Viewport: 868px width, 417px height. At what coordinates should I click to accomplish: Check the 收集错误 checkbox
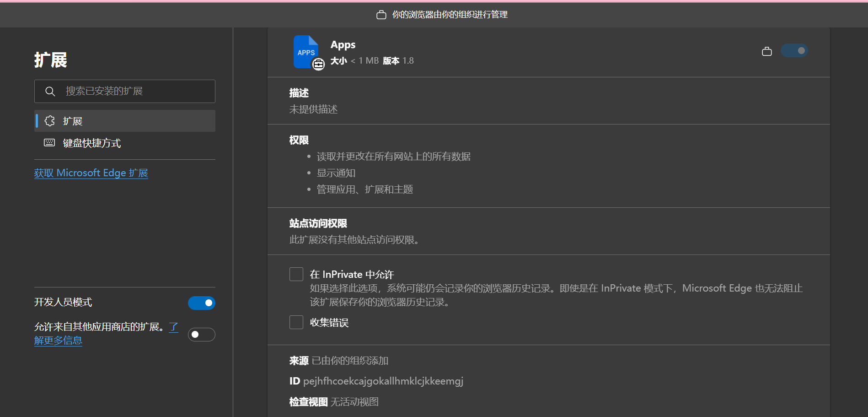pos(296,322)
